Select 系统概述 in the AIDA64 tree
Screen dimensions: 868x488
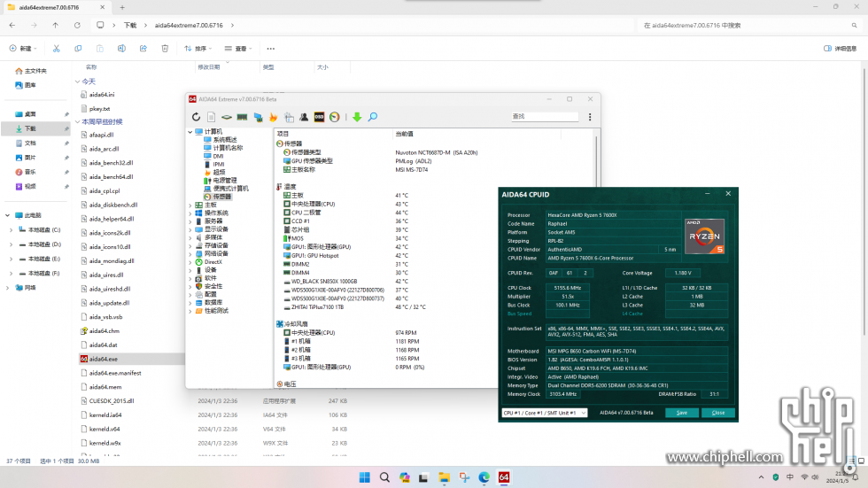point(225,140)
